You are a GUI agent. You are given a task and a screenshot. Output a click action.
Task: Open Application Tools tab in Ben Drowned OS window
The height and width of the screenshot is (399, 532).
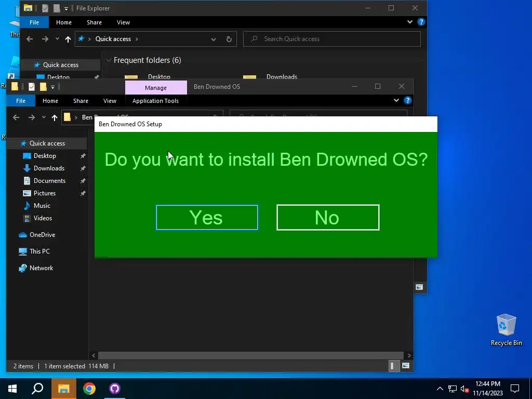[155, 101]
